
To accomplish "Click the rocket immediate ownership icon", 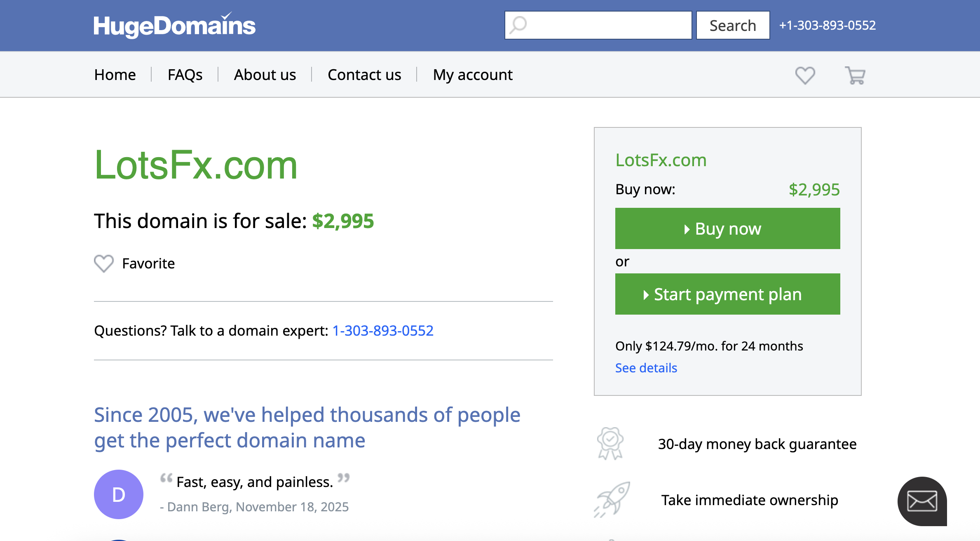I will (612, 499).
